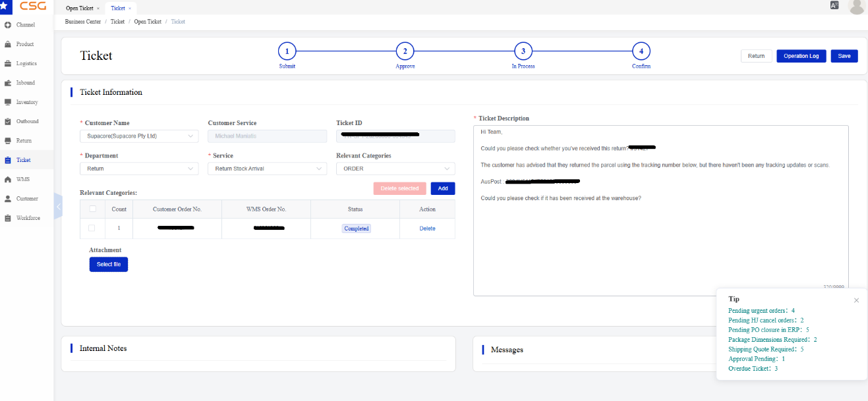
Task: Click Approval Pending tip
Action: pos(757,359)
